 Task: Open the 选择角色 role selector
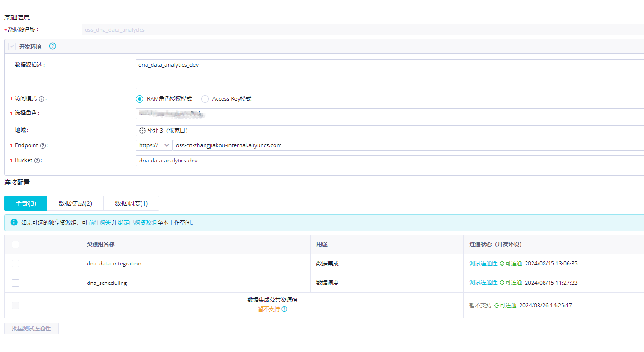tap(390, 114)
